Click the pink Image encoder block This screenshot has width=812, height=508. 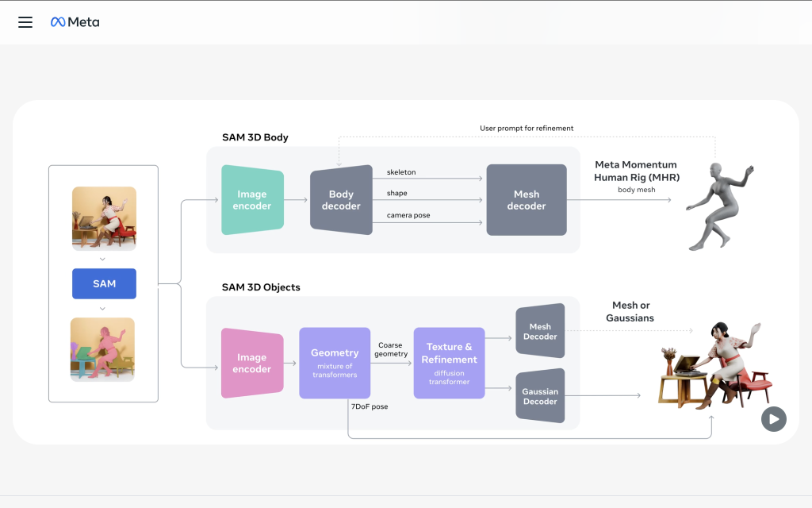252,363
